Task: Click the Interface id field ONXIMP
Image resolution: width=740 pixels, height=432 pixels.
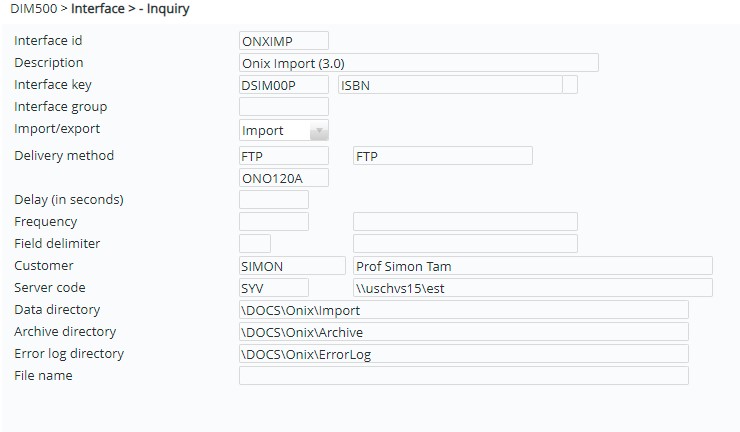Action: coord(284,41)
